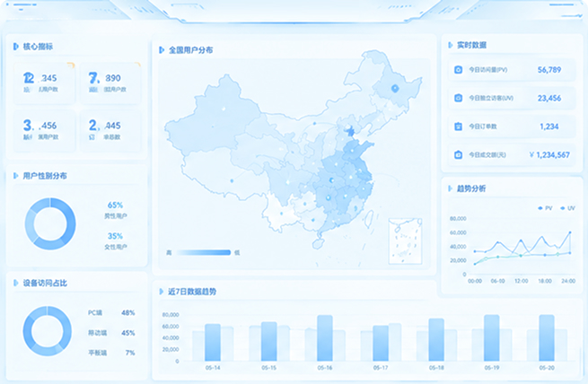
Task: Select the 2,445 core metric card
Action: 110,130
